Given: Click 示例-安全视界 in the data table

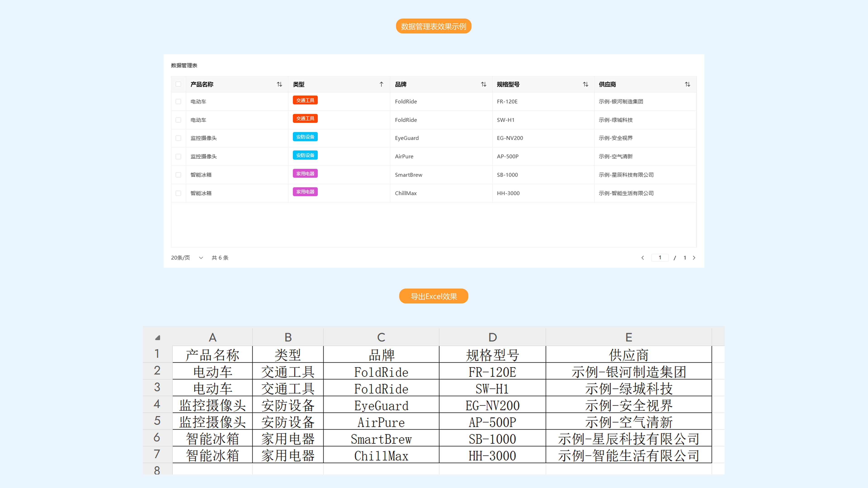Looking at the screenshot, I should (616, 138).
